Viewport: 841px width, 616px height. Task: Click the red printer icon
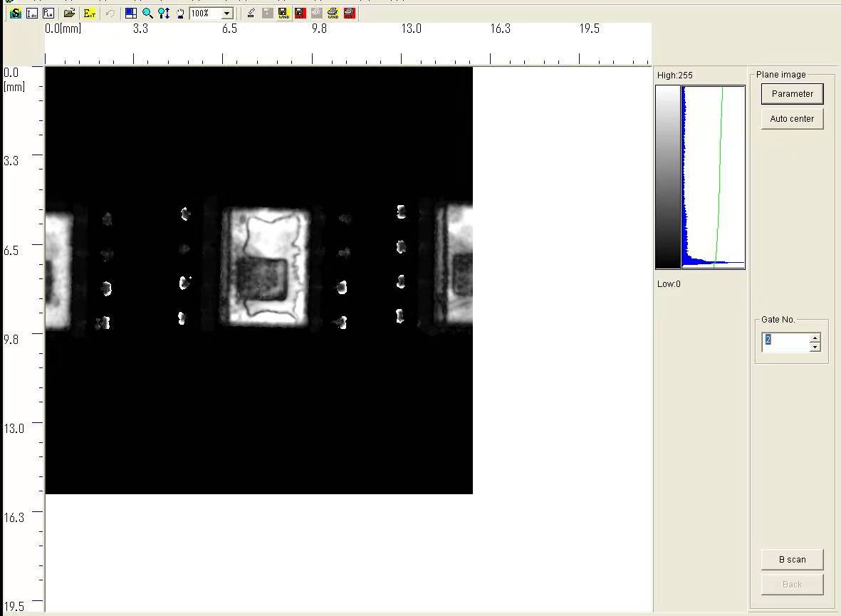[x=349, y=14]
